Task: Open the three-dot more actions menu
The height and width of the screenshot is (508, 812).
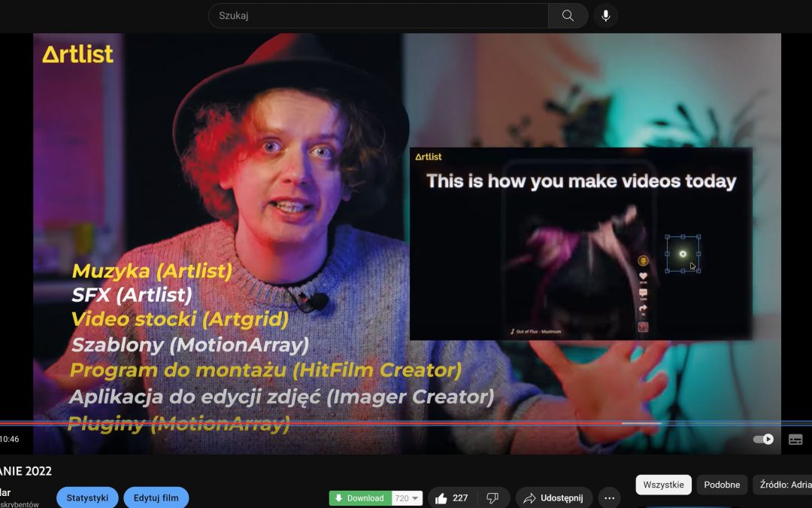Action: click(x=609, y=498)
